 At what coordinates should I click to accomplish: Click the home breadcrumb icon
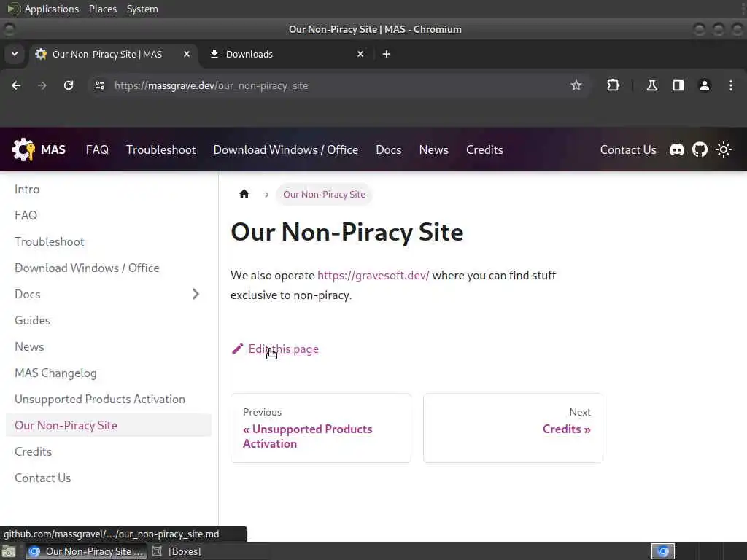pyautogui.click(x=244, y=194)
